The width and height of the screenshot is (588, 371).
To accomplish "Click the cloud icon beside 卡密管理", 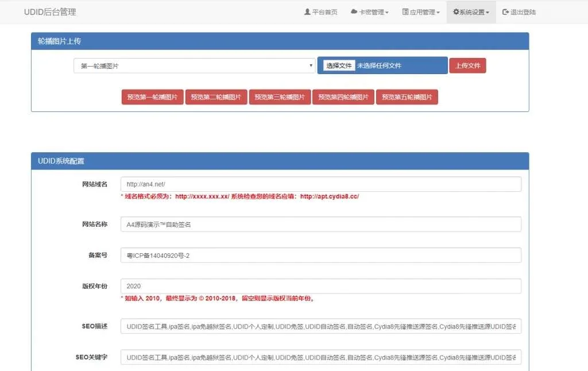I will click(x=354, y=12).
